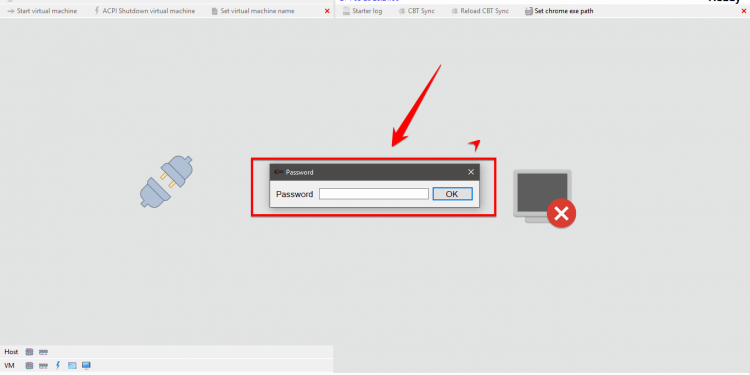The image size is (750, 375).
Task: Click the Host label in status bar
Action: (x=11, y=352)
